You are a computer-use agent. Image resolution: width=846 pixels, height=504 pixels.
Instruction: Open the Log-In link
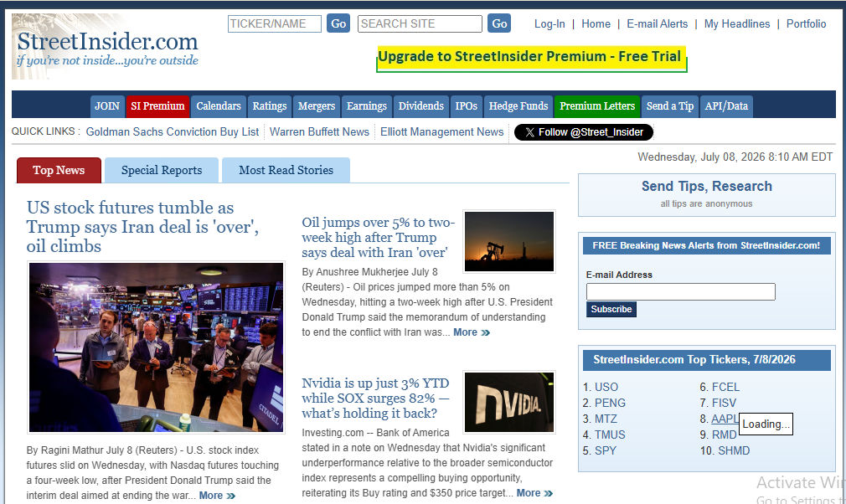pyautogui.click(x=549, y=23)
